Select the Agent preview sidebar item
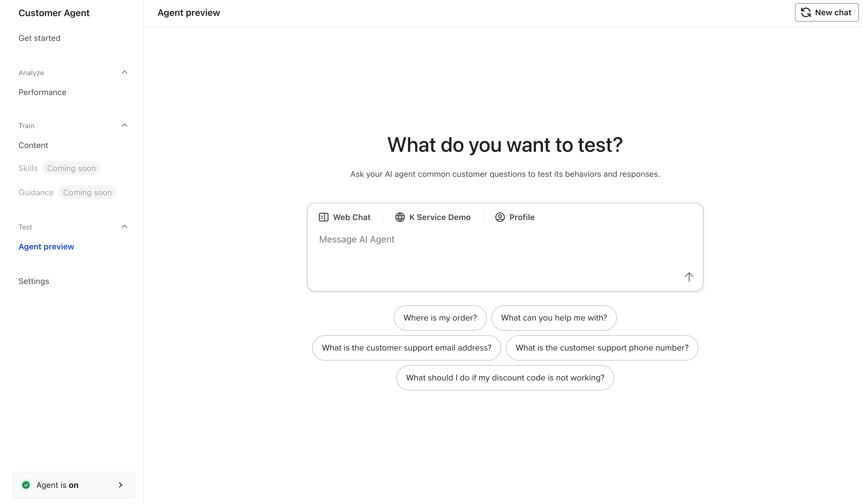Image resolution: width=863 pixels, height=504 pixels. [46, 247]
